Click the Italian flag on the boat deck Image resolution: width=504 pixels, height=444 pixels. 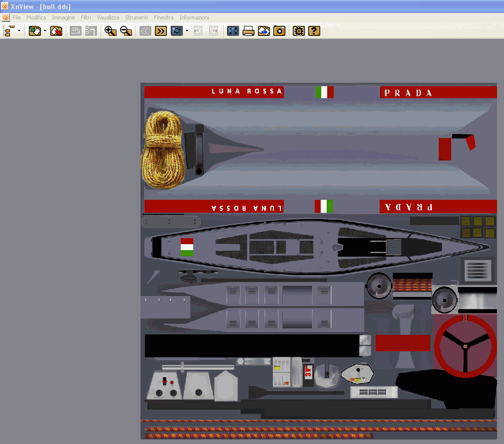pos(187,247)
